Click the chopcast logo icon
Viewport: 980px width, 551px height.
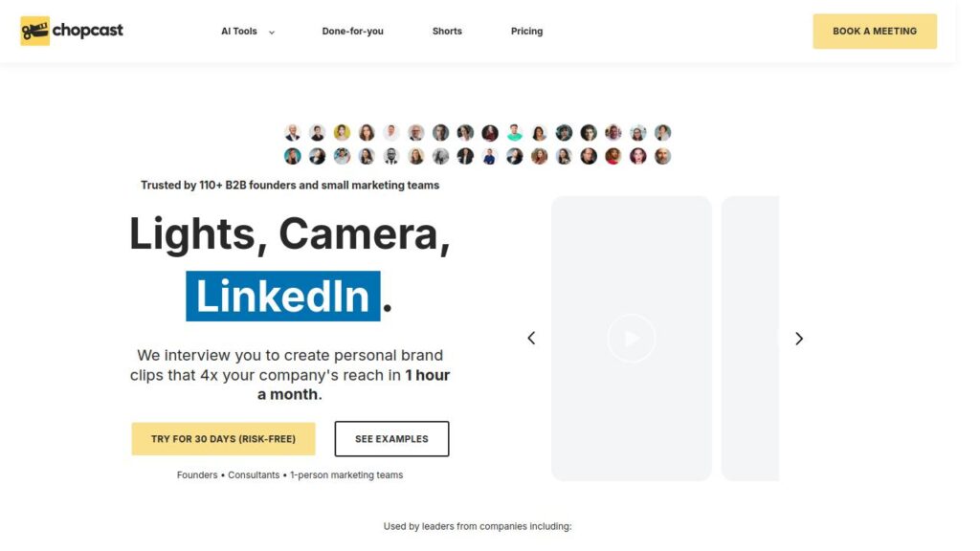coord(34,31)
